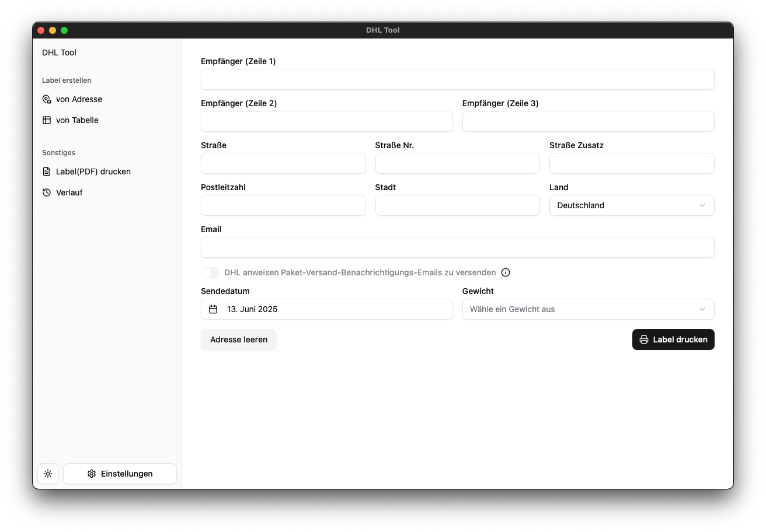
Task: Click the info icon beside the email notification toggle
Action: (506, 272)
